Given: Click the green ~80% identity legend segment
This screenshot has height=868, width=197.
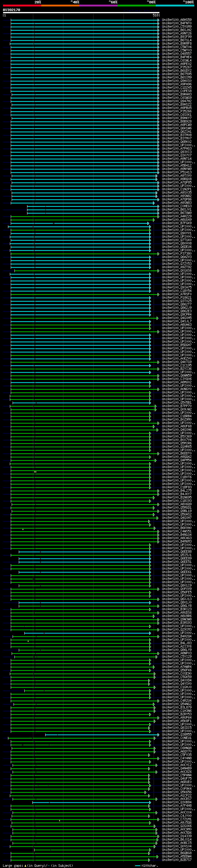Looking at the screenshot, I should 137,6.
